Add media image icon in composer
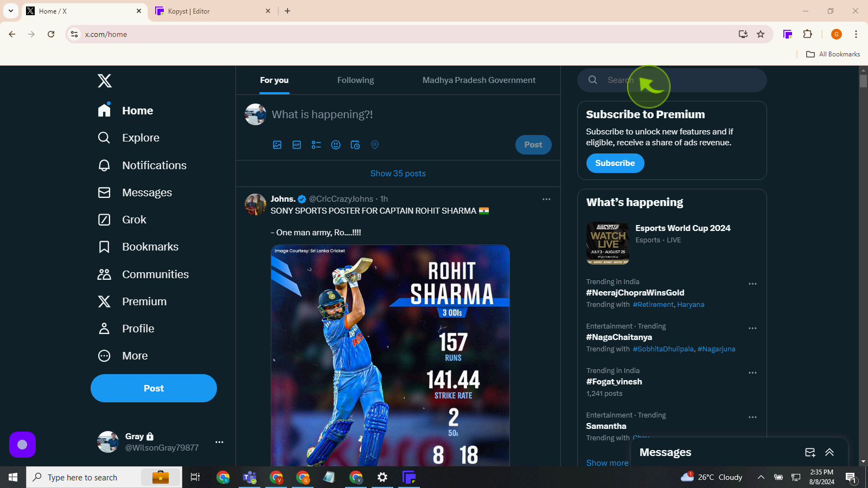 pos(277,145)
